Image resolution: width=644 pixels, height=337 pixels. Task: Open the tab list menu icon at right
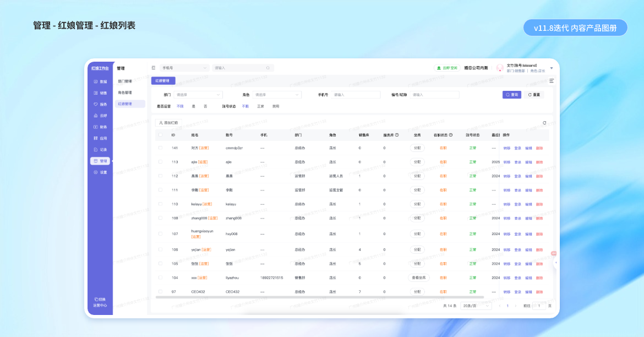tap(552, 81)
